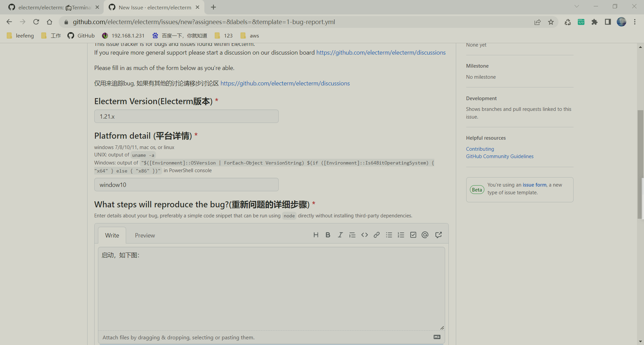The width and height of the screenshot is (644, 345).
Task: Close the electerm/electerm repository tab
Action: pyautogui.click(x=97, y=7)
